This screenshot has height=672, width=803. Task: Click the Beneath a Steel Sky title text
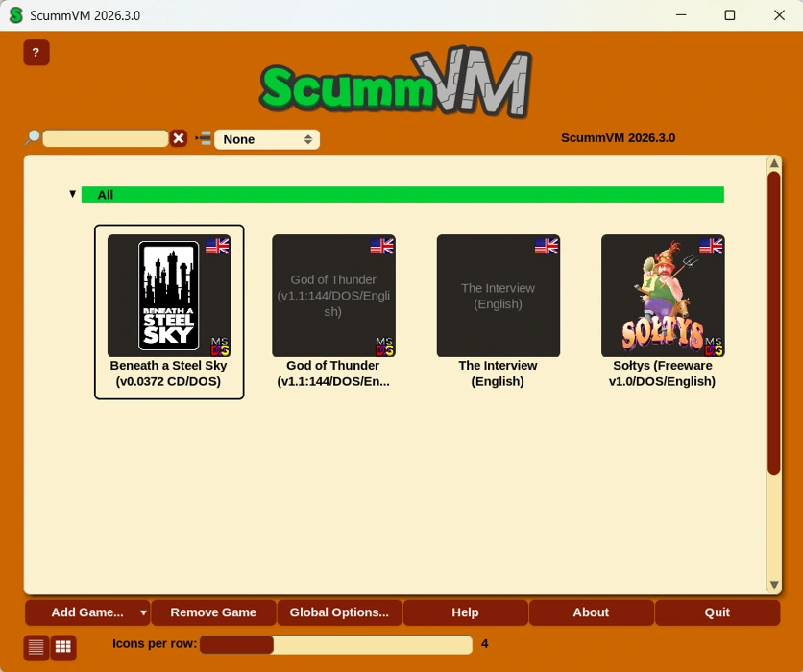tap(168, 373)
